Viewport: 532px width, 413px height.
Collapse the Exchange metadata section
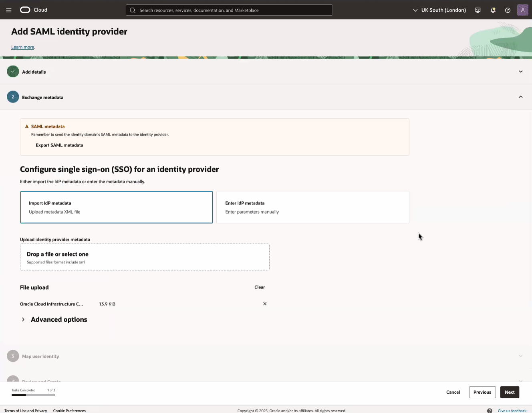pyautogui.click(x=520, y=97)
